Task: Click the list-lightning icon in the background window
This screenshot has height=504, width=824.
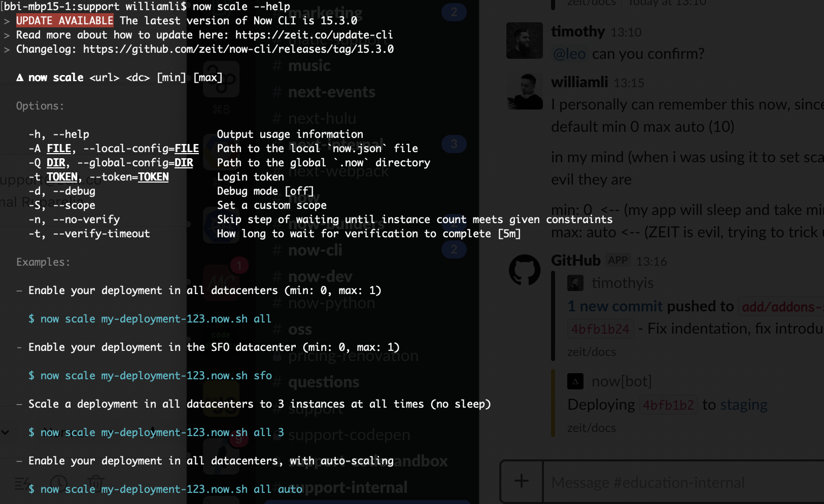Action: (x=22, y=484)
